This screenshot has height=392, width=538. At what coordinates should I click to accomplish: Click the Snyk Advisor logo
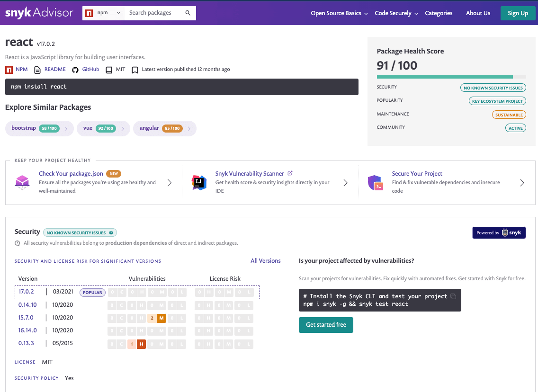(x=39, y=13)
